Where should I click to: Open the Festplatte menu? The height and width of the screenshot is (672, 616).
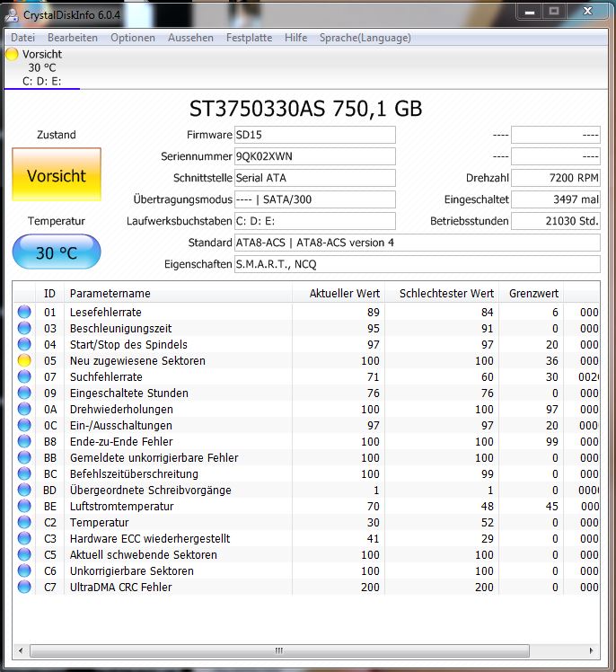pyautogui.click(x=249, y=38)
